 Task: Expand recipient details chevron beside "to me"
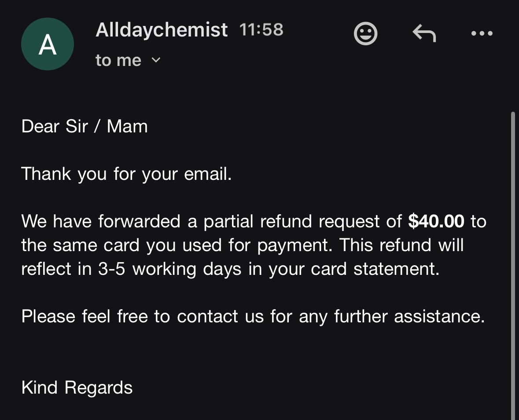click(x=156, y=60)
